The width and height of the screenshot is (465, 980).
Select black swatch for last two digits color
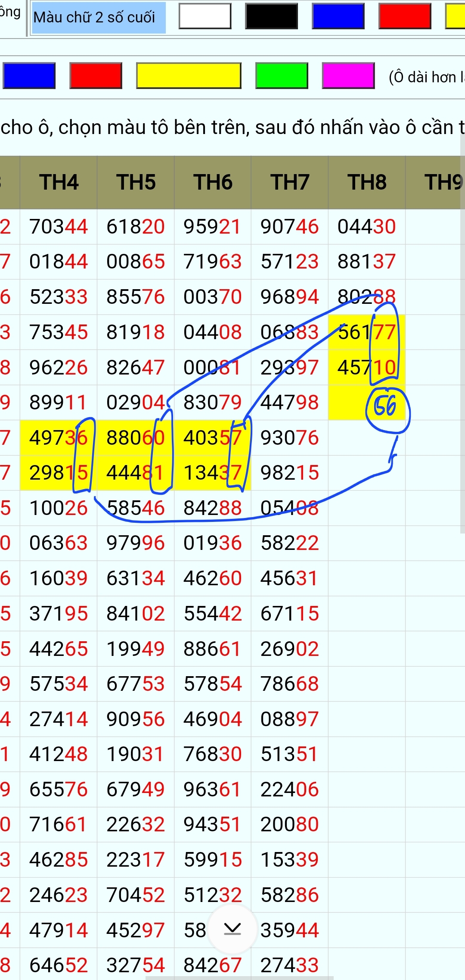(x=271, y=16)
